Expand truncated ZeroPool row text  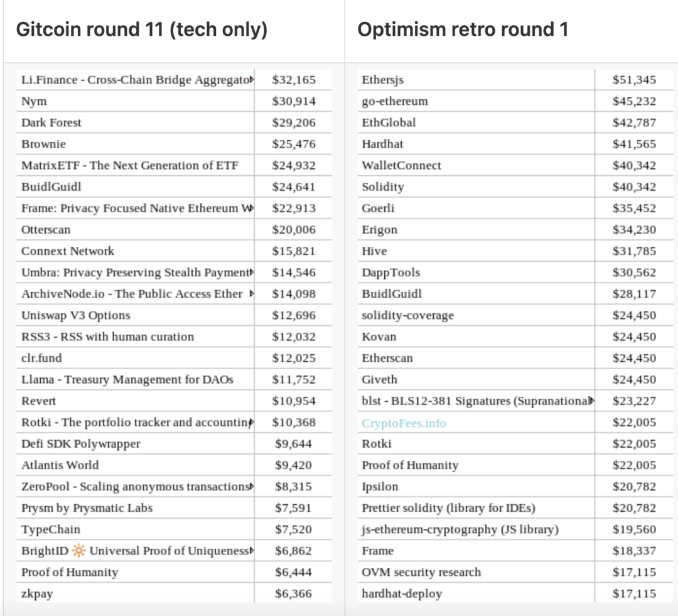pos(252,487)
